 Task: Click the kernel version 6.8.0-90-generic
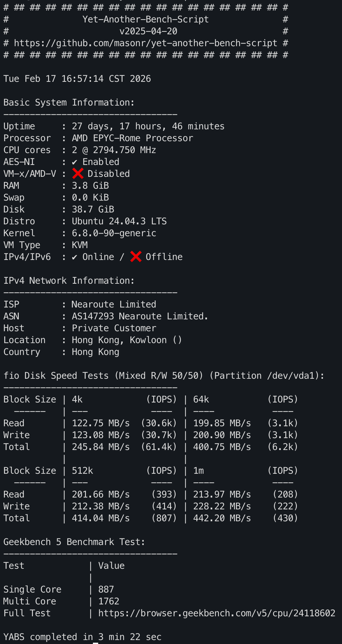[114, 233]
